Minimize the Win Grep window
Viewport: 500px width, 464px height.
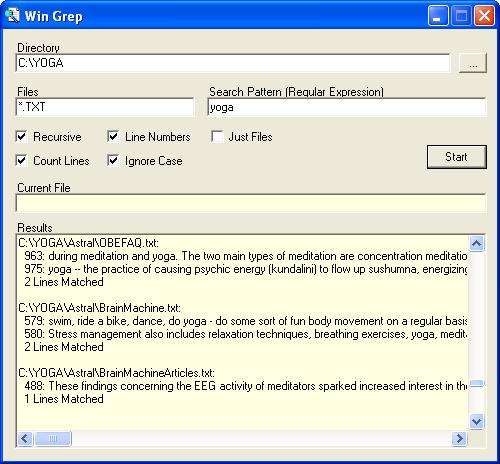tap(438, 16)
